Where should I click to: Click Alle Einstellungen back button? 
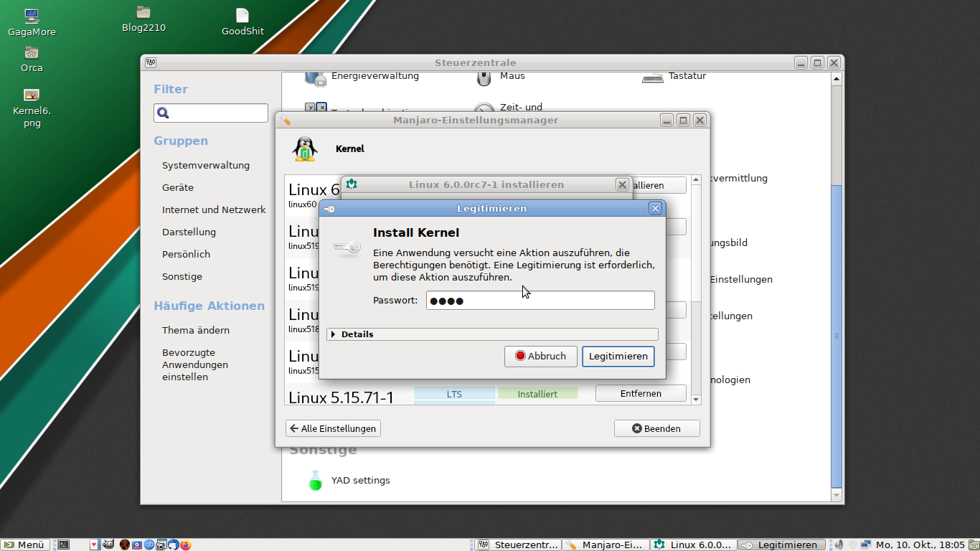click(333, 428)
